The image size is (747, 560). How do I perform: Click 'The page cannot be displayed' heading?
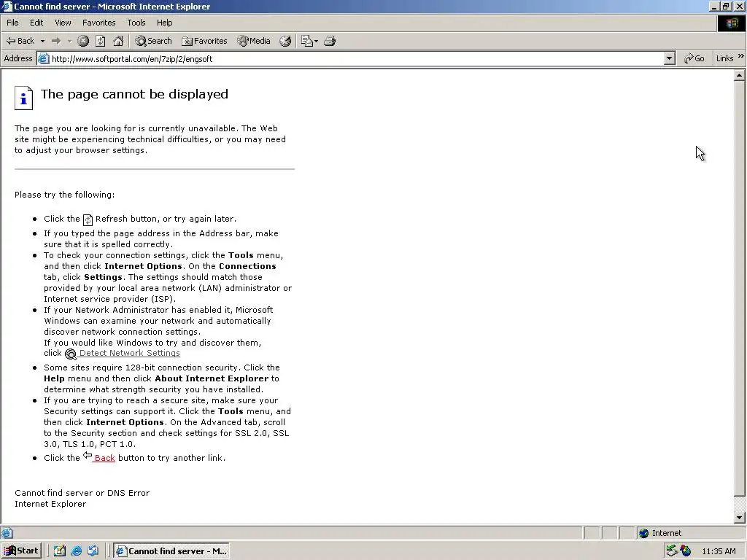coord(134,94)
